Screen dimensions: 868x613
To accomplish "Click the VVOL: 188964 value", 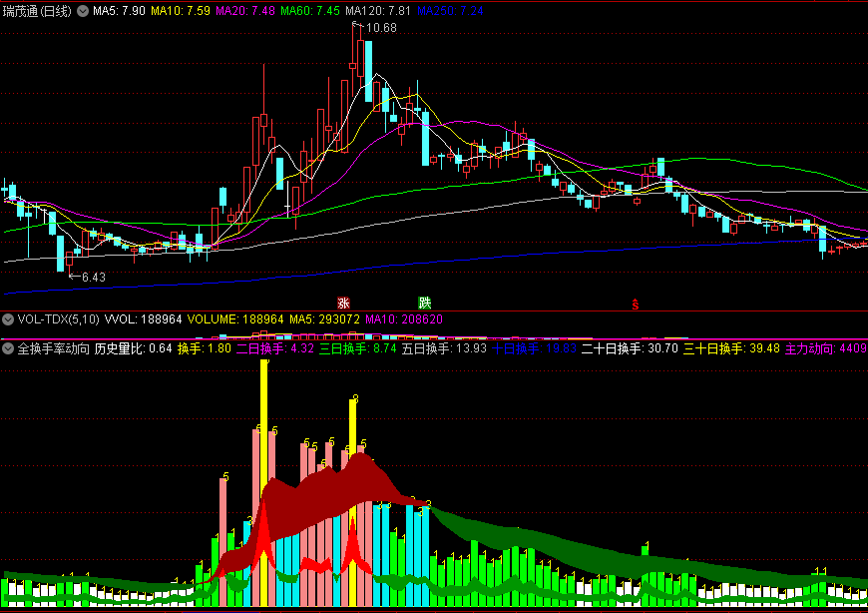I will pyautogui.click(x=144, y=319).
